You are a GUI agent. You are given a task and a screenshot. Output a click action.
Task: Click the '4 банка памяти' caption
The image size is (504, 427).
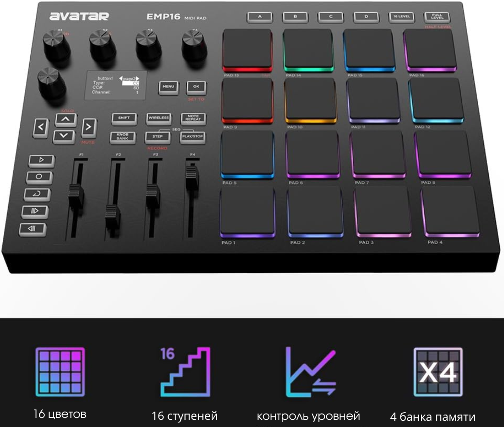432,417
